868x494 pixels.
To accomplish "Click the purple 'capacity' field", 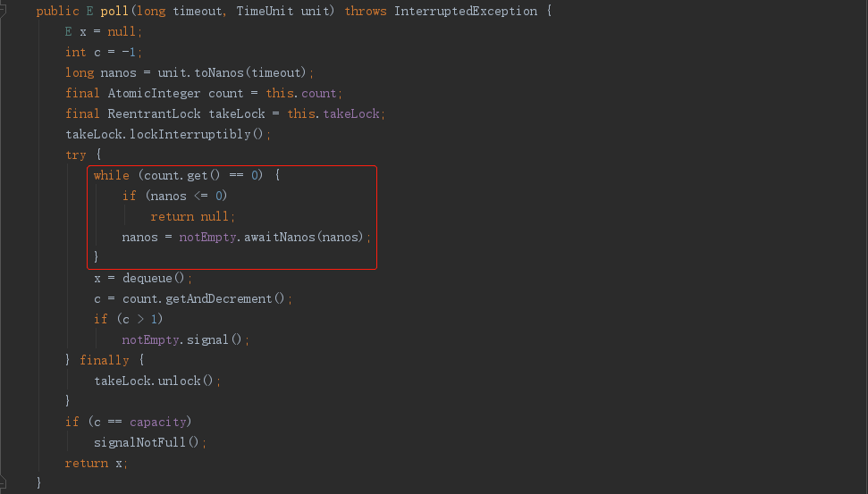I will [157, 422].
